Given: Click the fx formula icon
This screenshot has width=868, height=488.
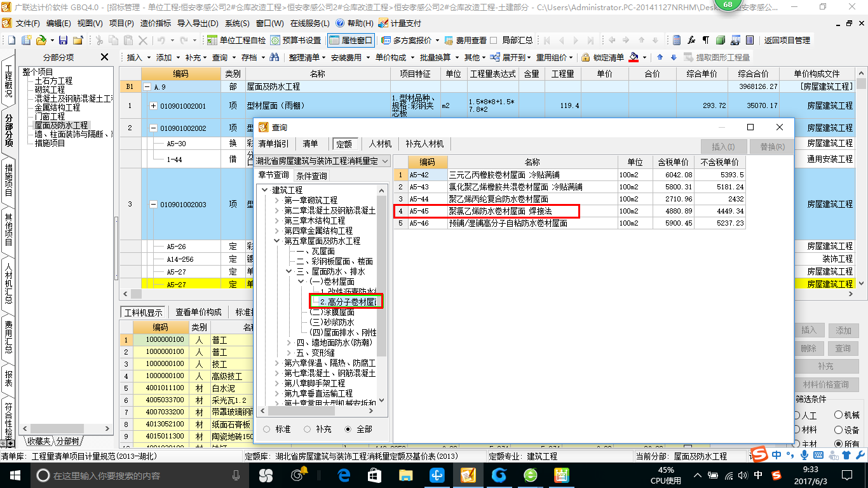Looking at the screenshot, I should 691,40.
